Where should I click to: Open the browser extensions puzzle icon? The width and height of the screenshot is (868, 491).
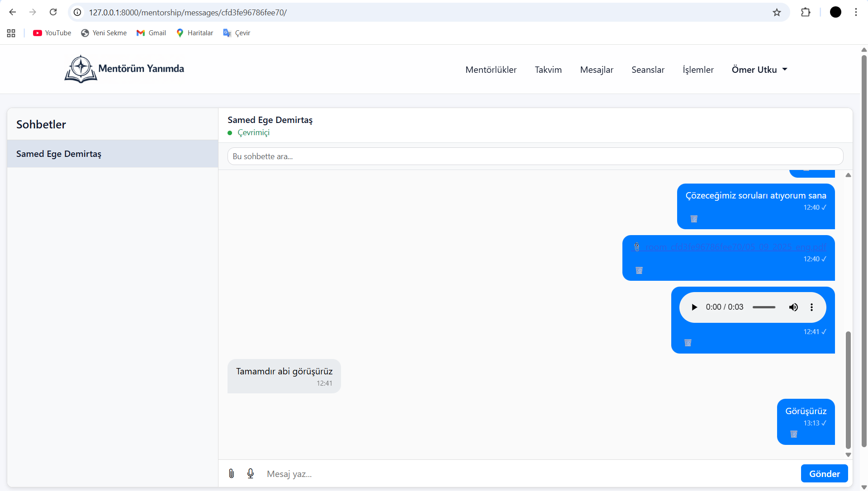(x=805, y=12)
